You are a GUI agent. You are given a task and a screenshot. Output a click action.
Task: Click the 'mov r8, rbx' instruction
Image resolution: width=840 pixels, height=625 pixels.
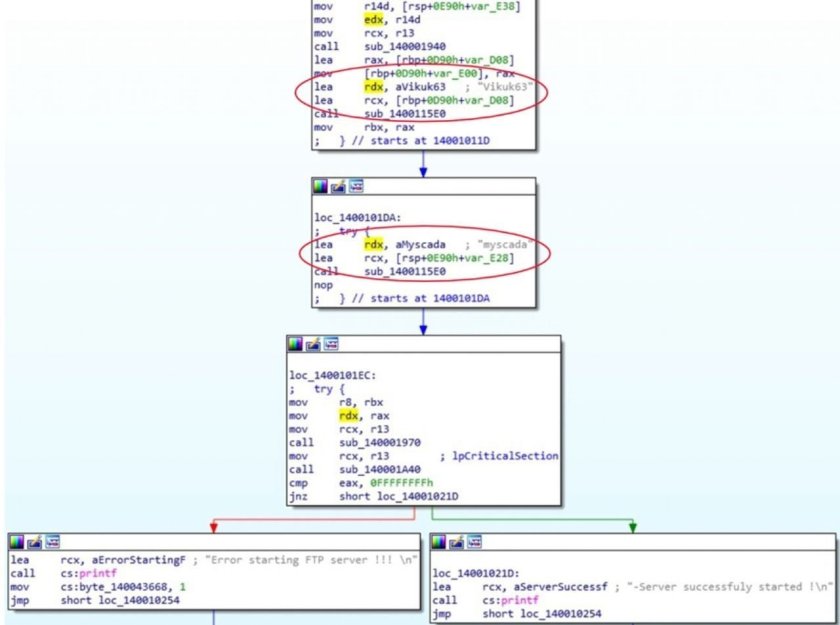pos(336,402)
